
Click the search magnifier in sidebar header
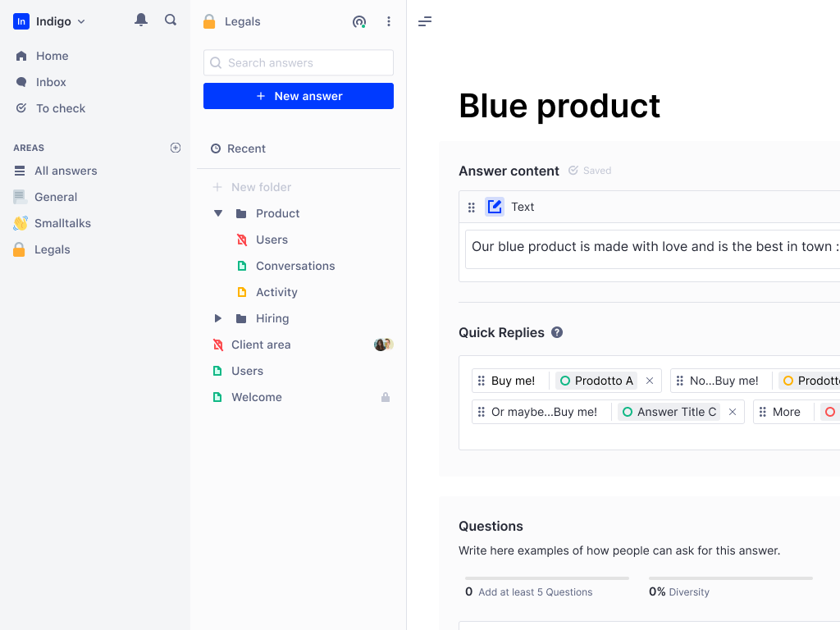171,21
